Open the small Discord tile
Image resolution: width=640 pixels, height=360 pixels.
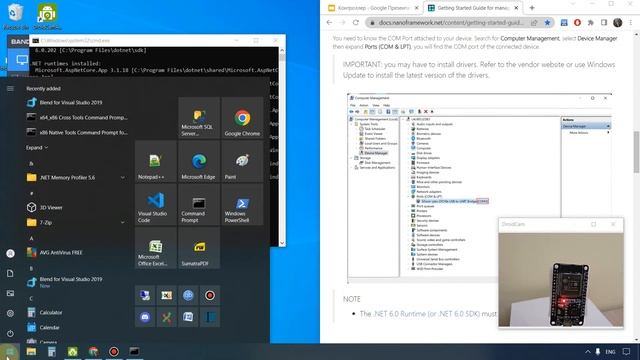coord(145,317)
